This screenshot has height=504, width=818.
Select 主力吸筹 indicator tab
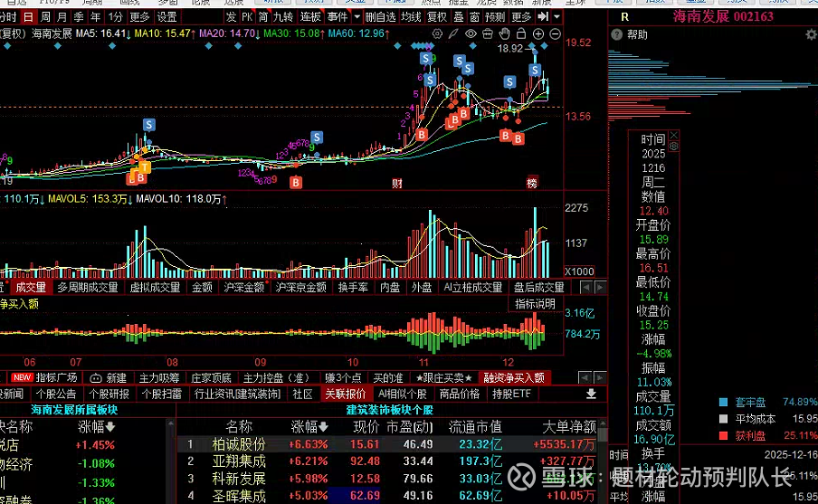pyautogui.click(x=159, y=377)
